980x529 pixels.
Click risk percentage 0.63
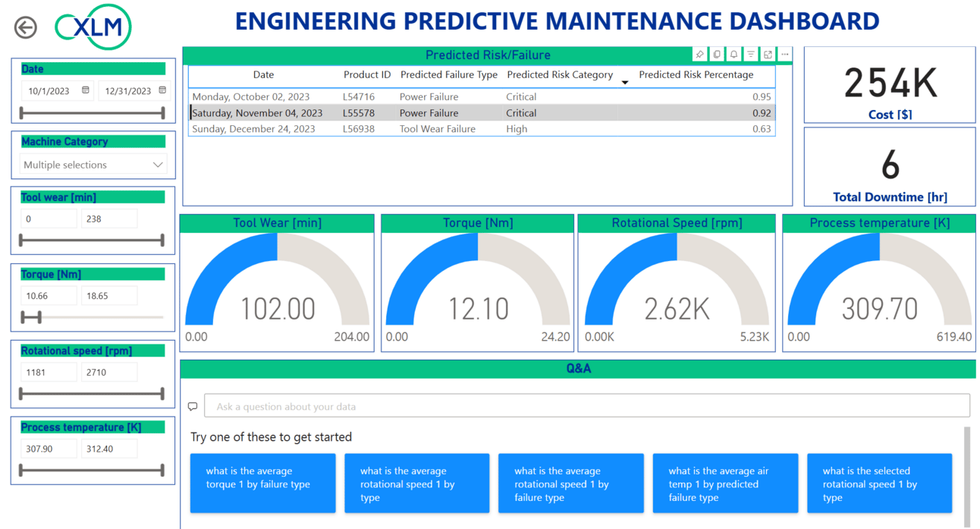[x=762, y=129]
